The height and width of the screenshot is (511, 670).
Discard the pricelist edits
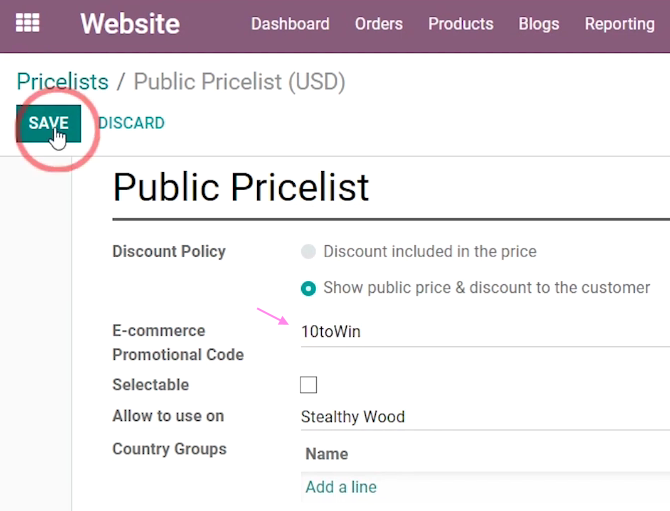point(132,123)
